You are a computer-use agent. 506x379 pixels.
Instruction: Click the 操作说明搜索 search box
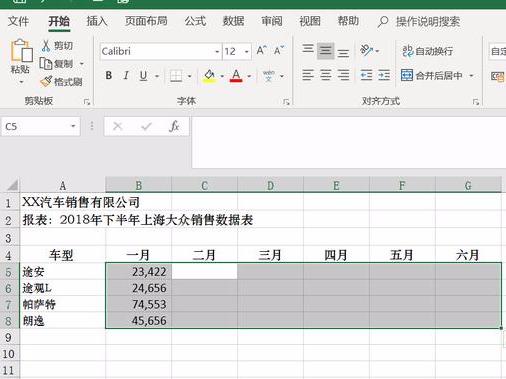click(x=428, y=22)
